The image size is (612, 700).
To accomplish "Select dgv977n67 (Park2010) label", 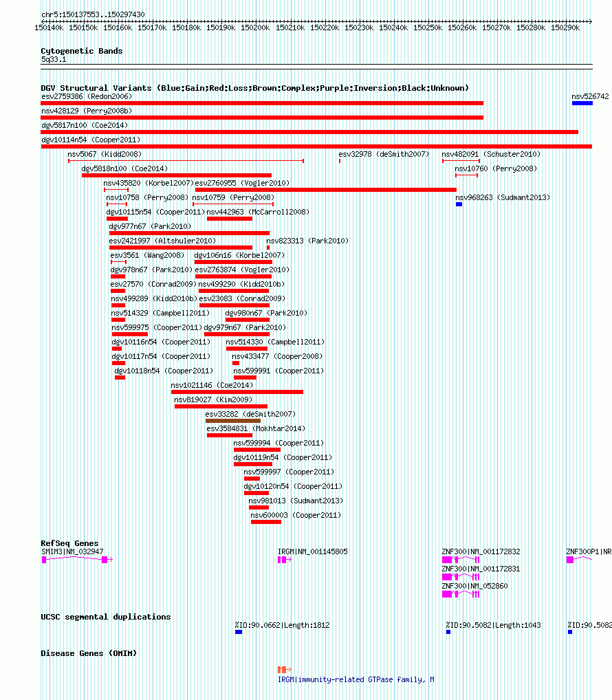I will click(x=150, y=226).
